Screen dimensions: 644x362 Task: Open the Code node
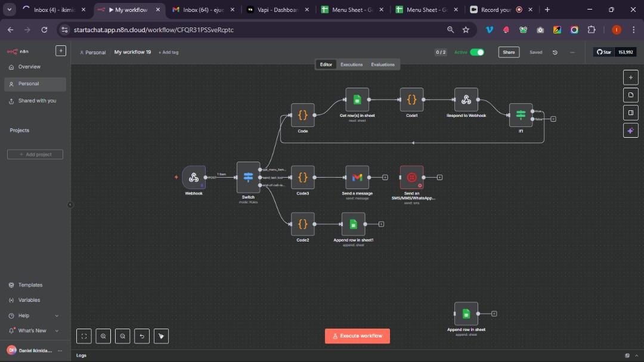coord(303,115)
